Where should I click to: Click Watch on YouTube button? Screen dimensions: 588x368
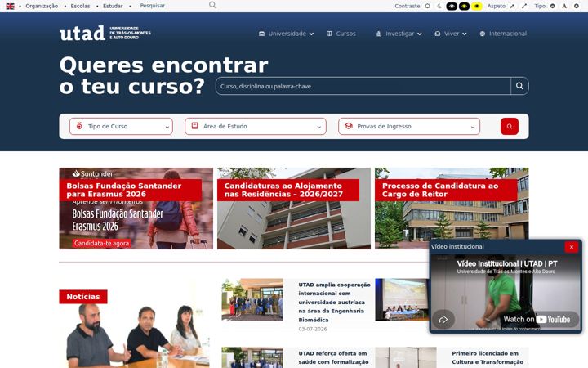[539, 320]
